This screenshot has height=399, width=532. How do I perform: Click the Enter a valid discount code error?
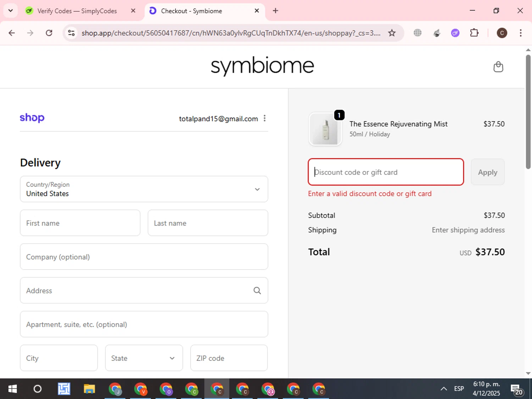(370, 194)
